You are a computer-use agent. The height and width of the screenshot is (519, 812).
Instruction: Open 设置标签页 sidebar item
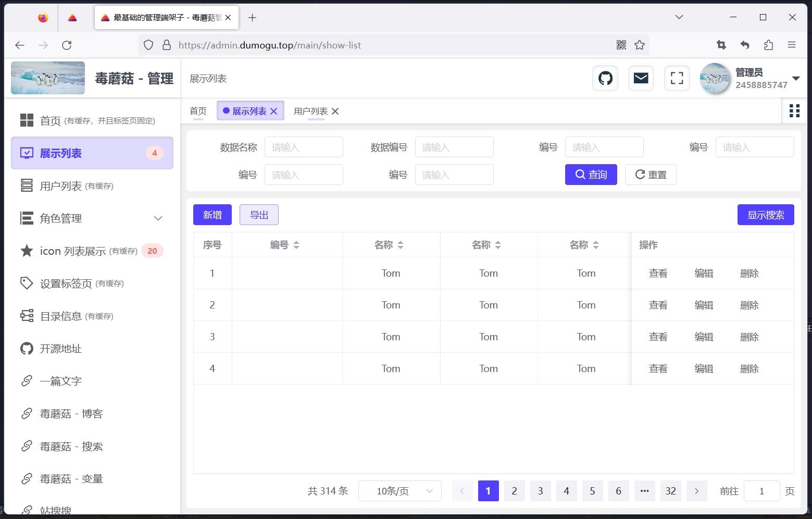coord(92,283)
